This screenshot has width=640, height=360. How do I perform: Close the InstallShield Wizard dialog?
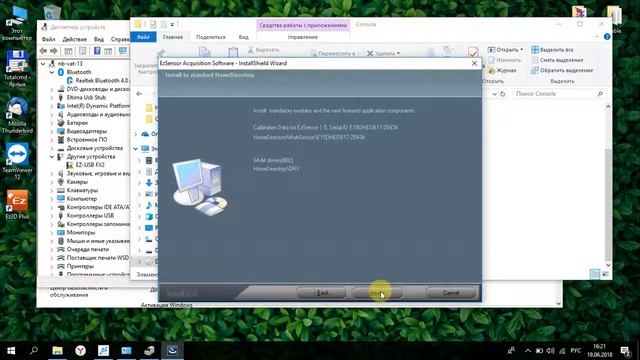coord(474,63)
